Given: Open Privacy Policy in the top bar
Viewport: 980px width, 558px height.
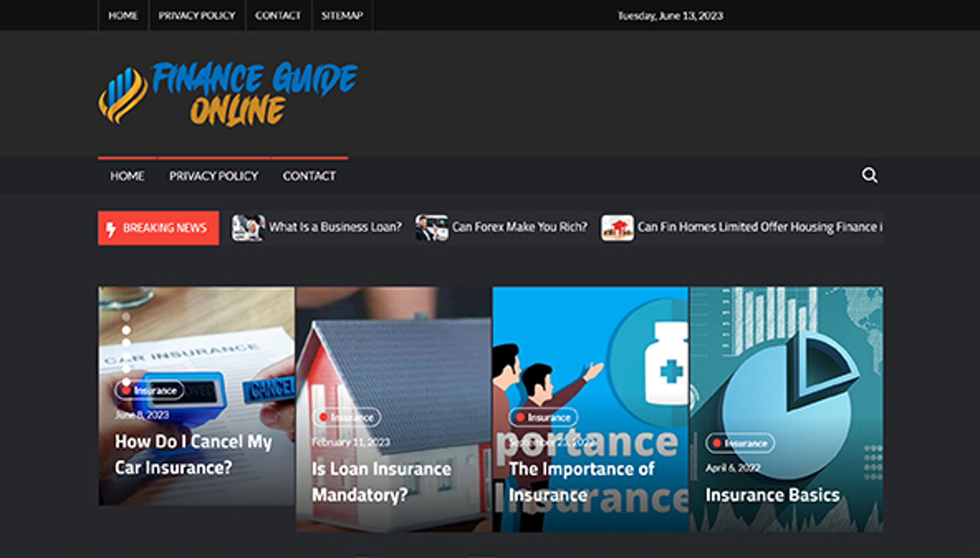Looking at the screenshot, I should [197, 15].
